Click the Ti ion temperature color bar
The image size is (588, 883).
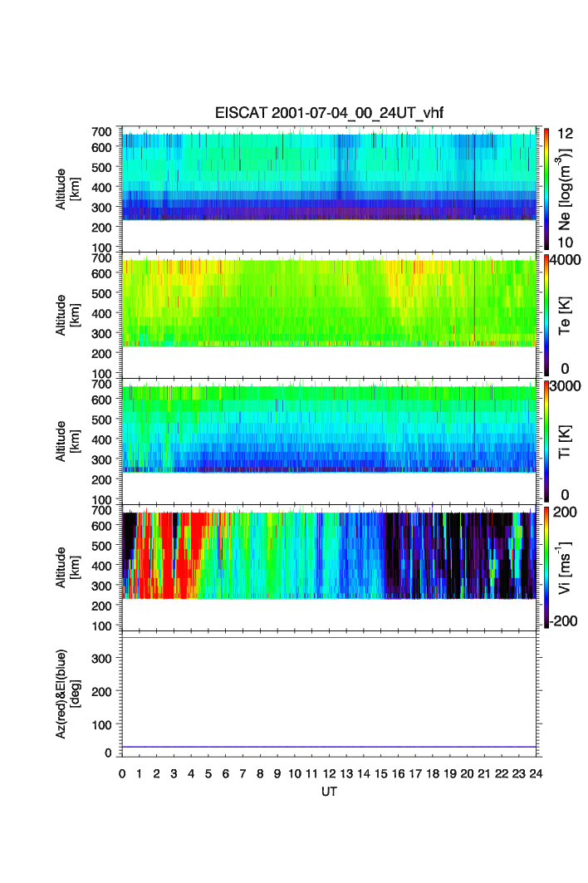click(x=547, y=440)
